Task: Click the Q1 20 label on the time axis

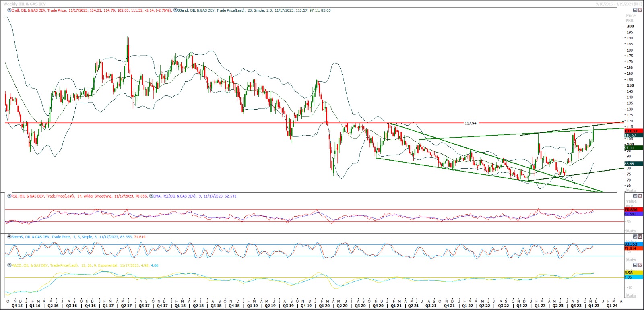Action: (324, 306)
